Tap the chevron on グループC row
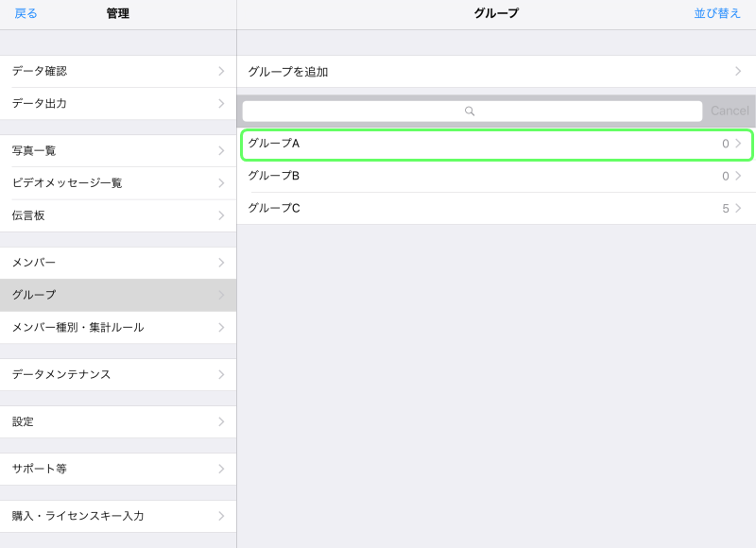Viewport: 756px width, 548px height. click(738, 208)
